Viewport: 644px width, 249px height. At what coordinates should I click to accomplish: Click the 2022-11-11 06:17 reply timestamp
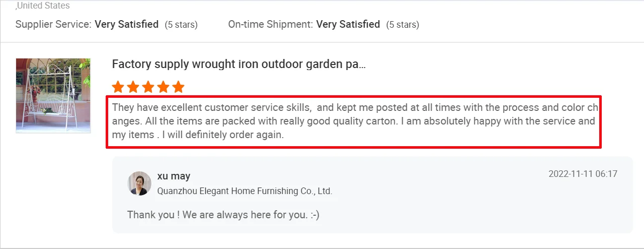coord(583,174)
